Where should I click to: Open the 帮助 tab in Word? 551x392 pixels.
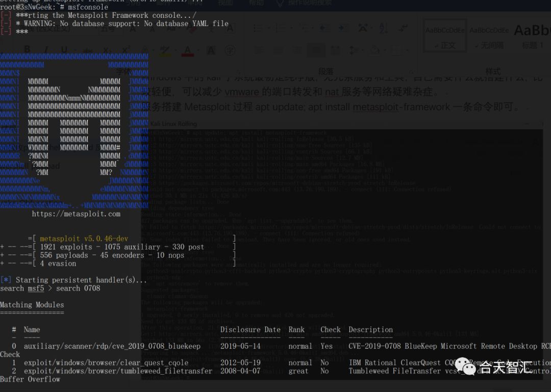coord(257,3)
